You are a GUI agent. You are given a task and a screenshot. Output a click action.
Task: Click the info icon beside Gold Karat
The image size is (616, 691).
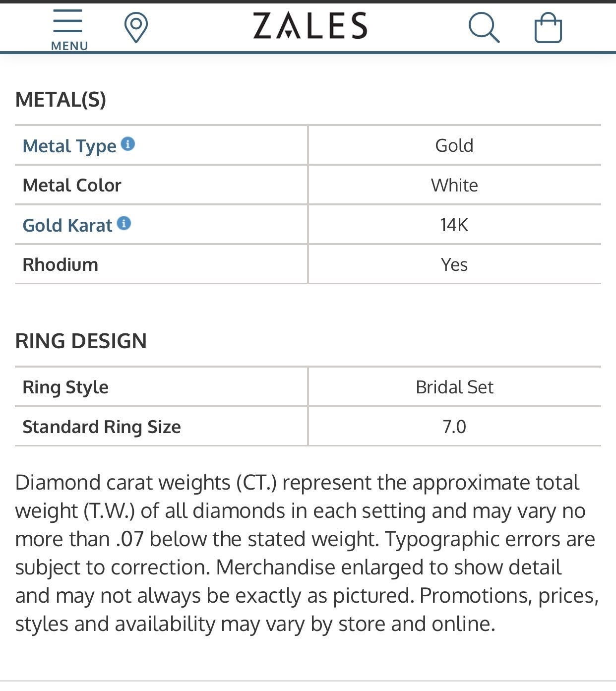(124, 223)
